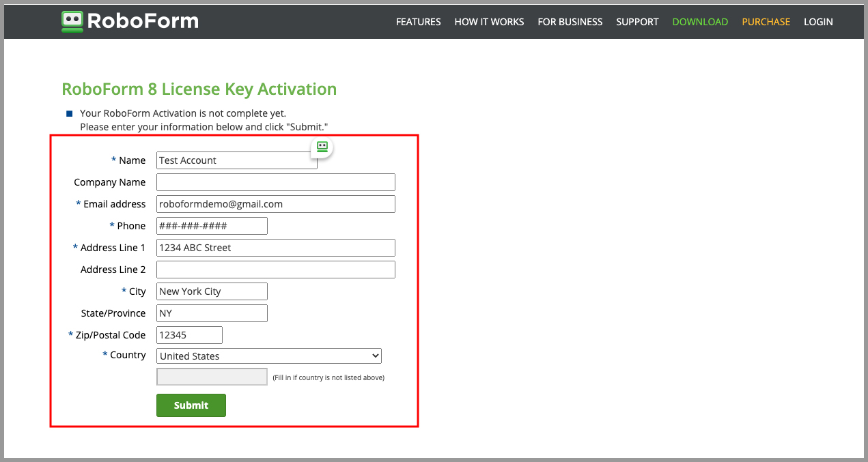868x462 pixels.
Task: Open the FEATURES menu item
Action: coord(418,22)
